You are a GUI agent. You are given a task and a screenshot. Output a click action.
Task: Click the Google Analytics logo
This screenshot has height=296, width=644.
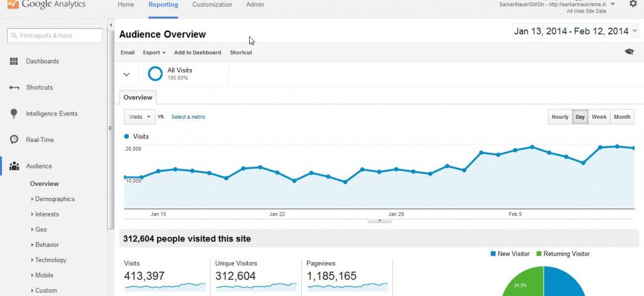(46, 4)
